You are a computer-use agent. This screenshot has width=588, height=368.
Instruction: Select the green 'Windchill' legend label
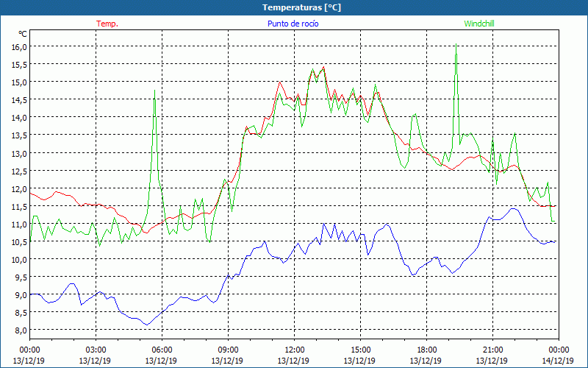479,24
